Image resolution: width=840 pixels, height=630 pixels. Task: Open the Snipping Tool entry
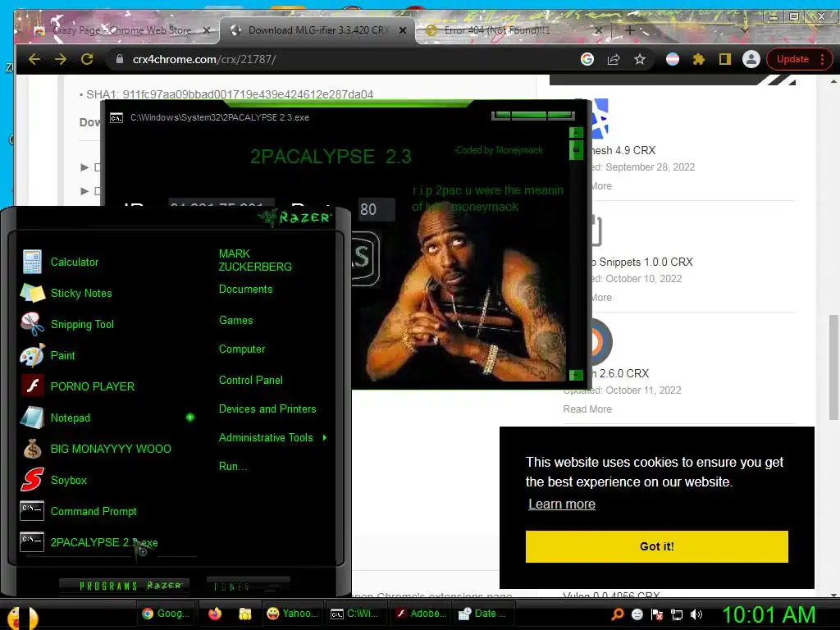pos(67,324)
